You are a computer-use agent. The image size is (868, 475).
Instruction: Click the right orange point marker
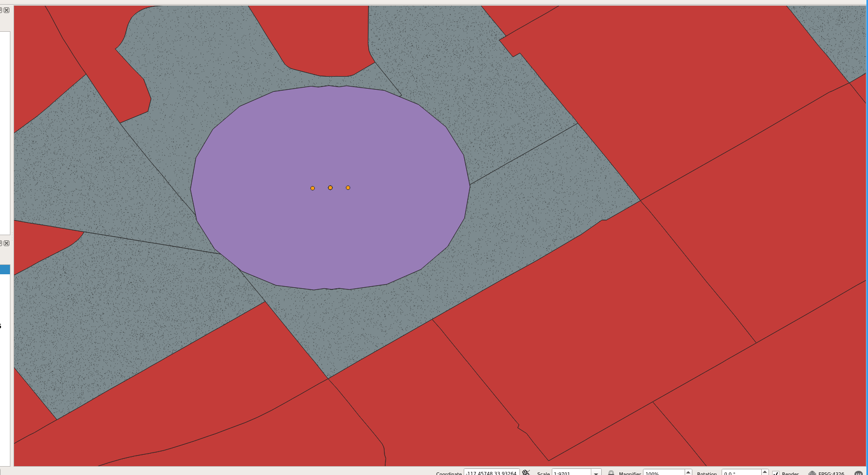(x=348, y=188)
